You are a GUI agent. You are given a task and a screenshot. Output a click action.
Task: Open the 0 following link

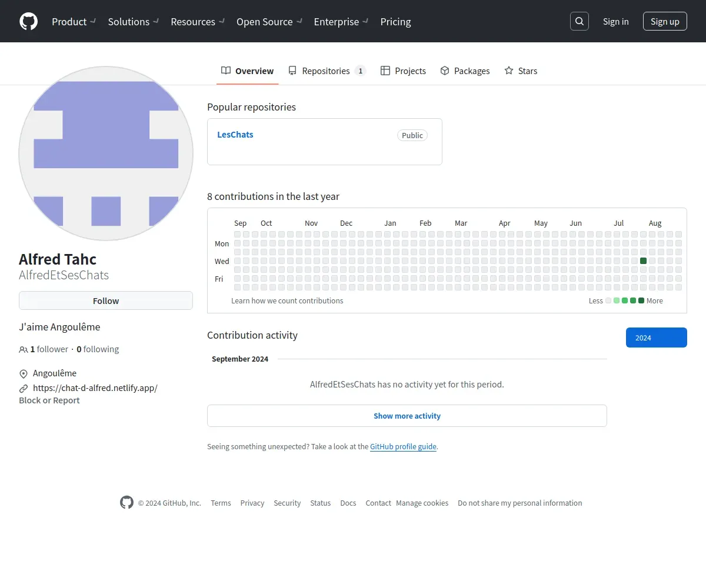[x=98, y=349]
